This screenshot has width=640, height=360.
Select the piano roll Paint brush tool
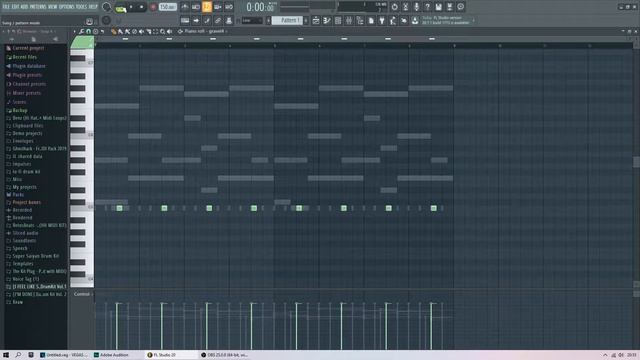click(120, 31)
